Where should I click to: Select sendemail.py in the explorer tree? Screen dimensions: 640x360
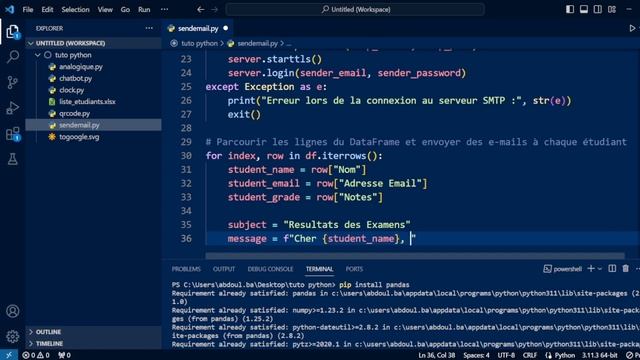click(93, 125)
